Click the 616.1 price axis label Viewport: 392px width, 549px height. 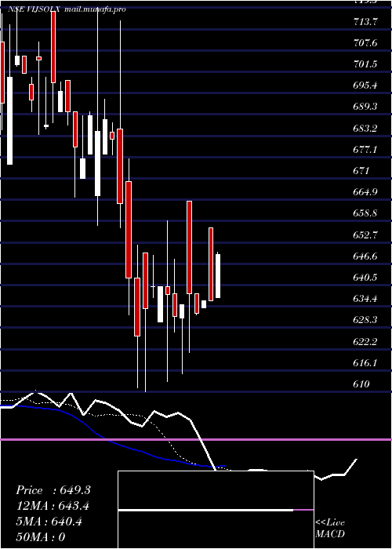tap(365, 363)
